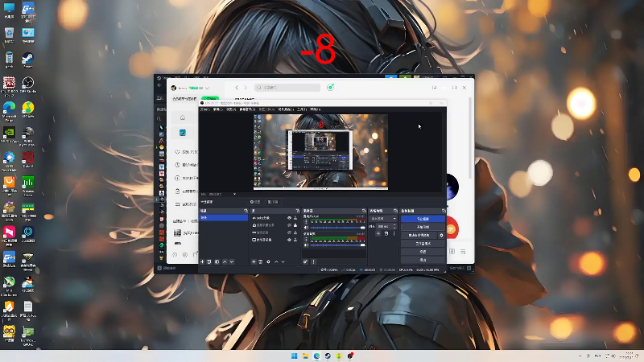Toggle lock of the top source

tap(295, 218)
